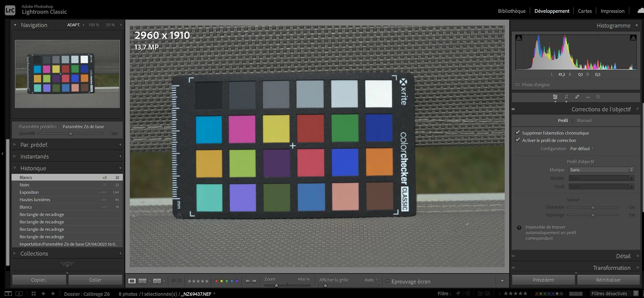This screenshot has width=644, height=298.
Task: Toggle shadow clipping indicator on histogram
Action: [x=519, y=38]
